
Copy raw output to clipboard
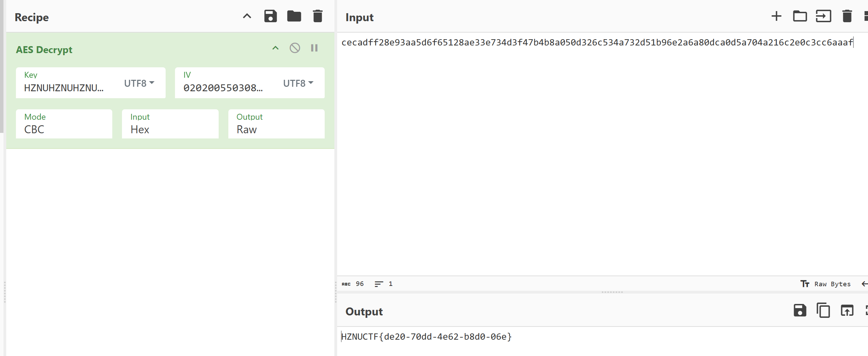pyautogui.click(x=823, y=311)
